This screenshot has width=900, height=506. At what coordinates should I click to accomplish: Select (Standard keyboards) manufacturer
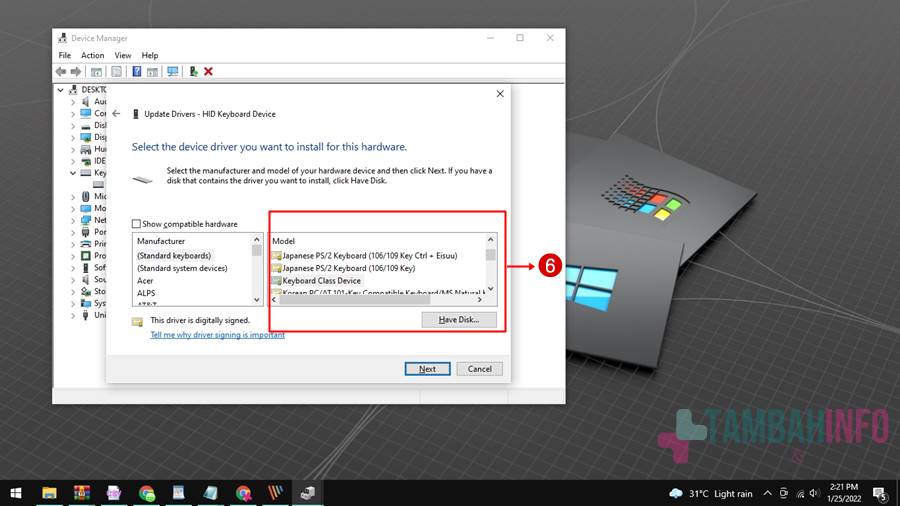[x=174, y=256]
